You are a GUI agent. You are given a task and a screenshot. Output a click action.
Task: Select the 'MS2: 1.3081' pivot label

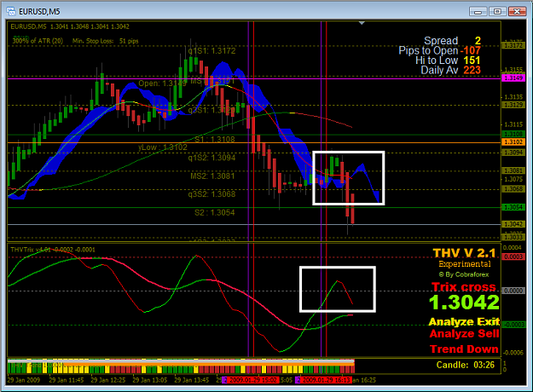point(212,176)
